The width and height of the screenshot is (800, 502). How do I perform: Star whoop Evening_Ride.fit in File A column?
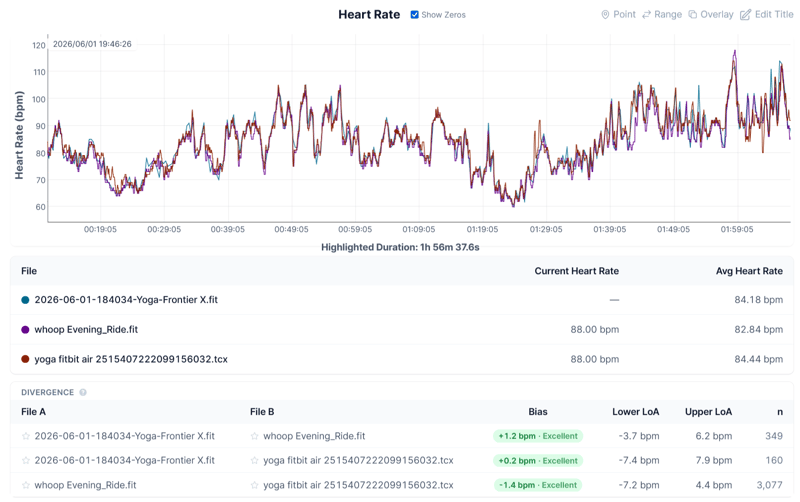(x=26, y=485)
